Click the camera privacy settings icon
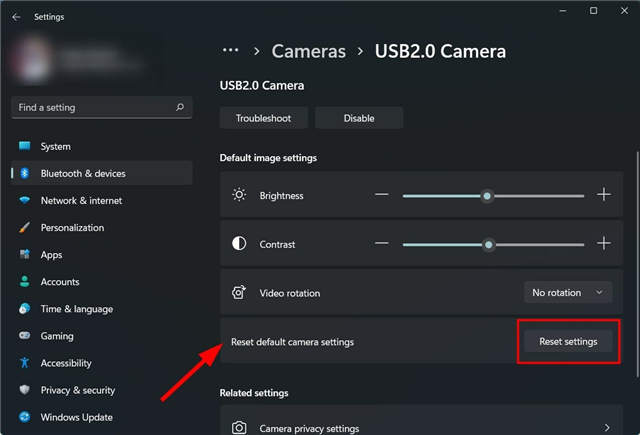640x435 pixels. click(239, 428)
